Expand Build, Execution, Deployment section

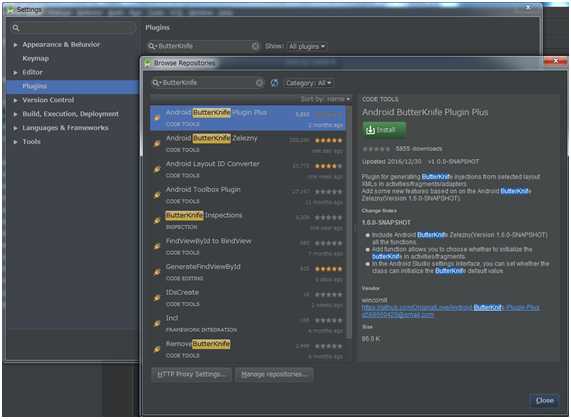[15, 114]
